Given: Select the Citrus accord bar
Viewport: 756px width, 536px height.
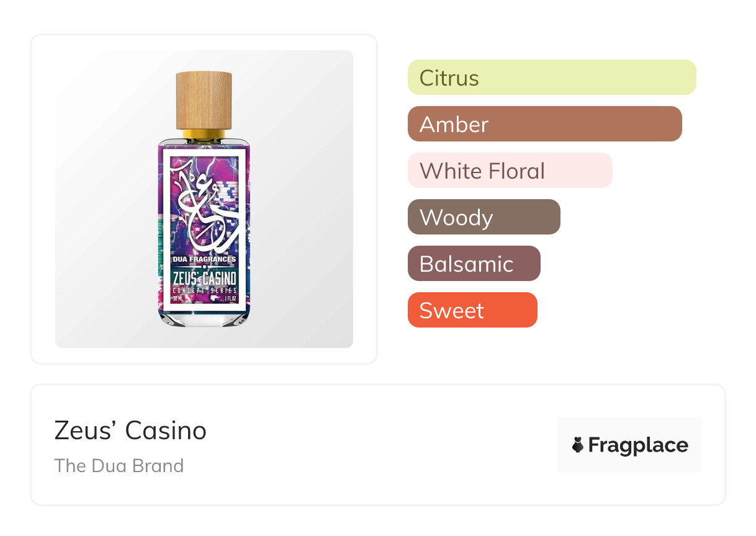Looking at the screenshot, I should 551,78.
